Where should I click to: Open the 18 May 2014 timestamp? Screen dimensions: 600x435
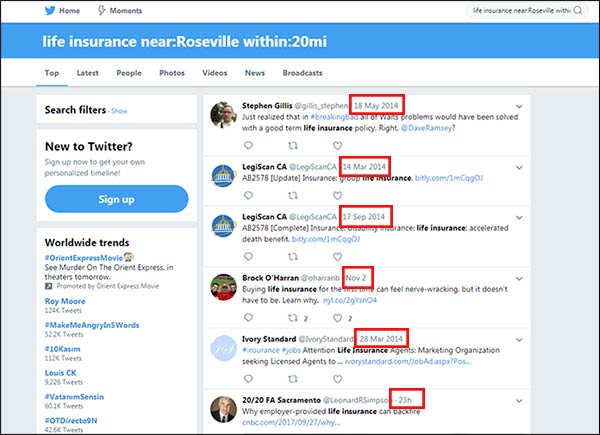(x=376, y=105)
